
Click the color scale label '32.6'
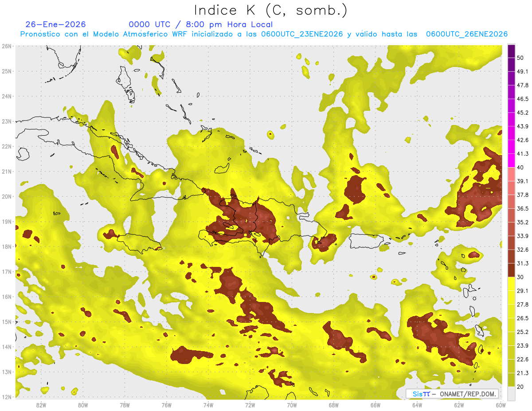[x=522, y=250]
